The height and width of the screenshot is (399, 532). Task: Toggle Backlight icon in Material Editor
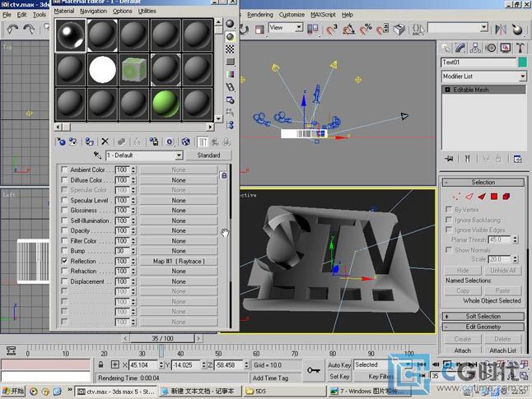point(230,37)
